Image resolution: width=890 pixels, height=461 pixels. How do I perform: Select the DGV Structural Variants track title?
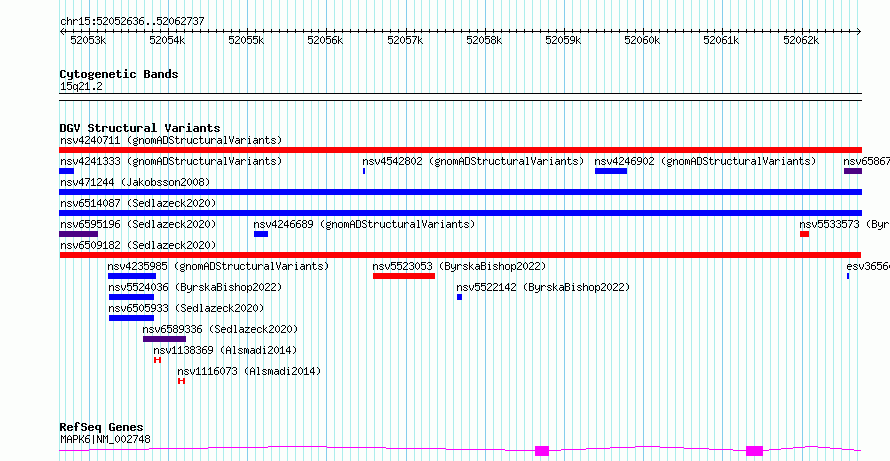coord(140,128)
